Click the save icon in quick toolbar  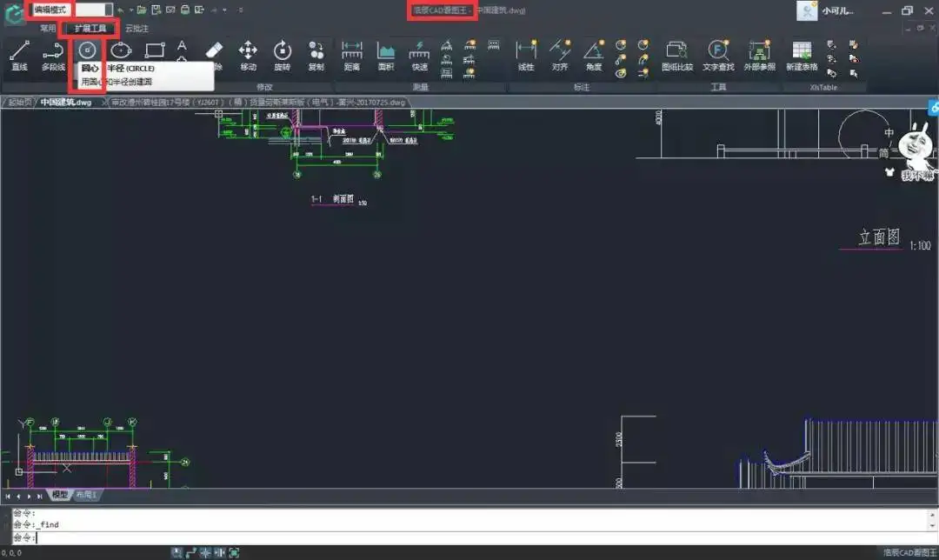tap(156, 10)
